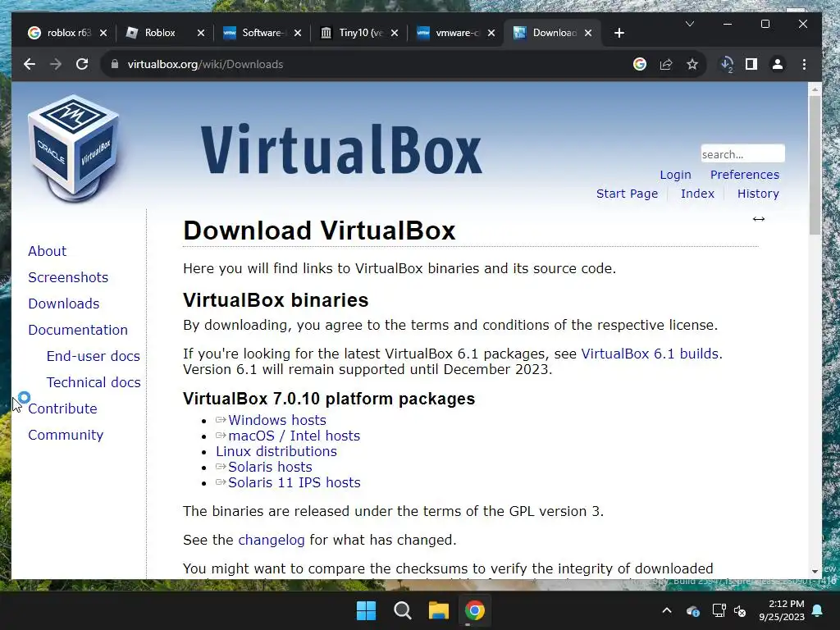Open the Login link
The image size is (840, 630).
pyautogui.click(x=676, y=176)
